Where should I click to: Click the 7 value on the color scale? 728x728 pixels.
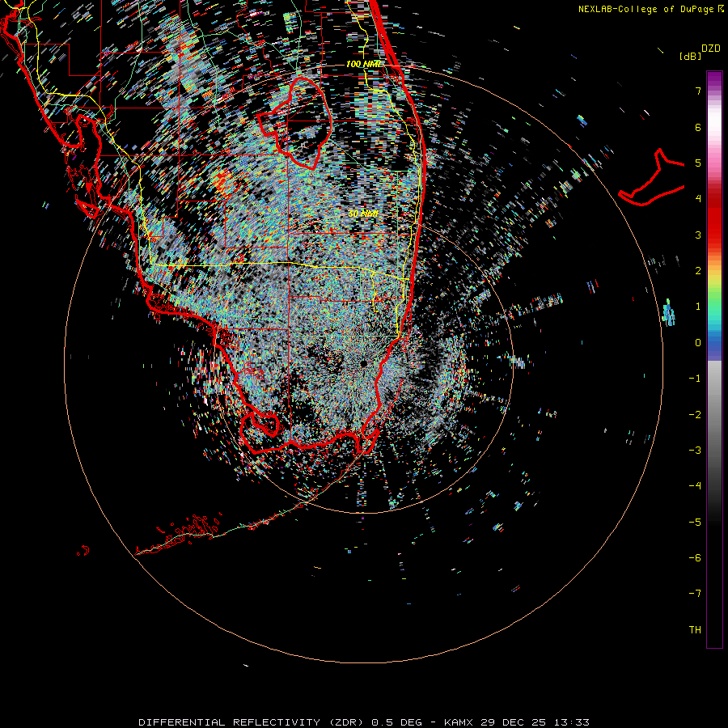698,91
